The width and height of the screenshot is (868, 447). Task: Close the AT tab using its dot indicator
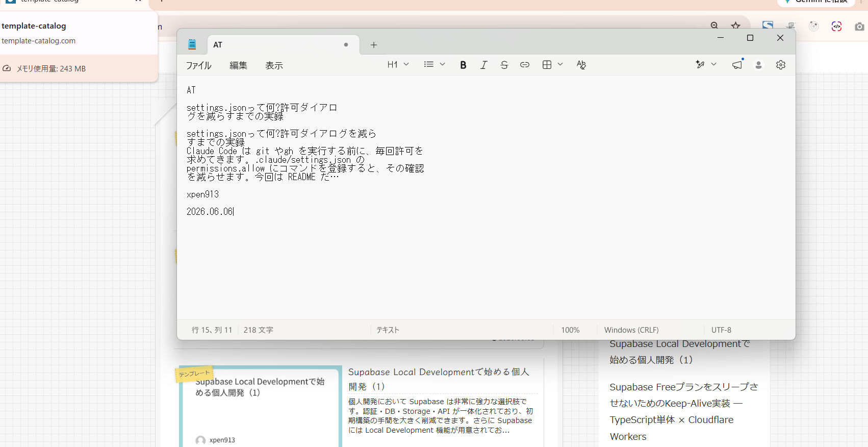pos(346,45)
